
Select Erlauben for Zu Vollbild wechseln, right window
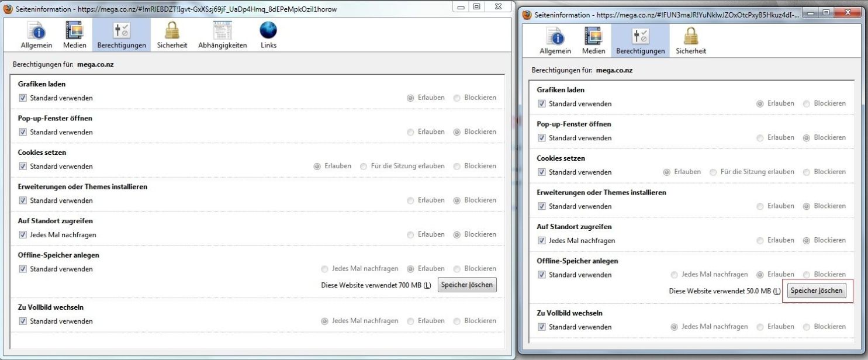[760, 327]
